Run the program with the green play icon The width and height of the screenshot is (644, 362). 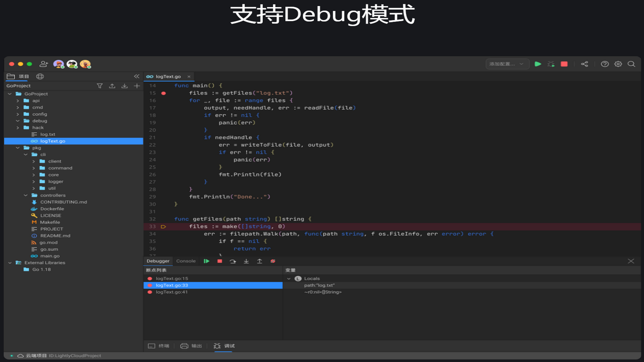[x=537, y=64]
